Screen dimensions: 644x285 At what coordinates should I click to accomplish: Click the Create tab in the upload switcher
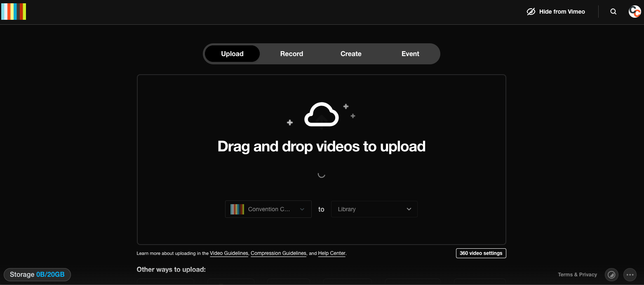click(351, 54)
